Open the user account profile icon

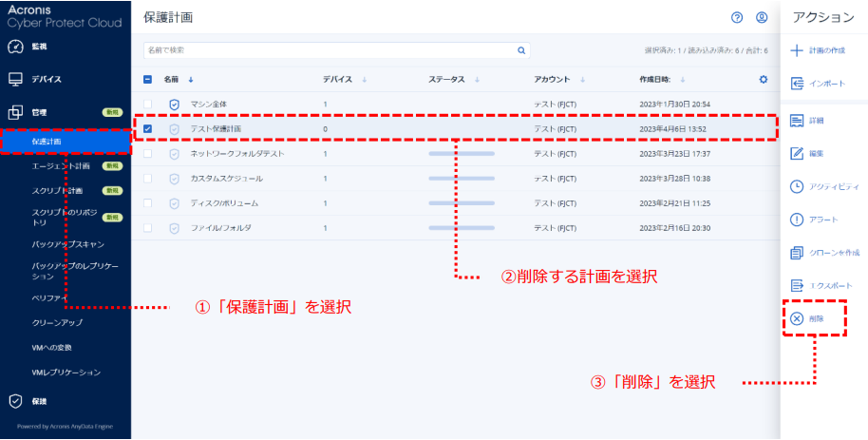(x=762, y=17)
